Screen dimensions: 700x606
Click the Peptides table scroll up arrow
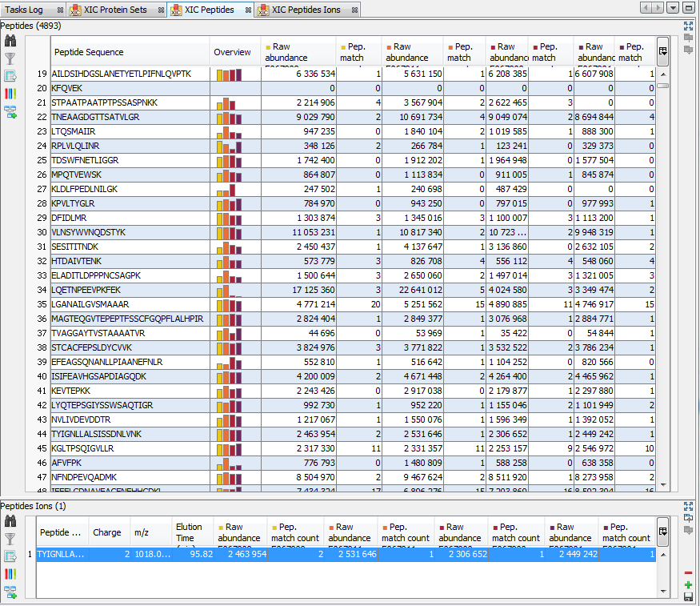click(662, 72)
